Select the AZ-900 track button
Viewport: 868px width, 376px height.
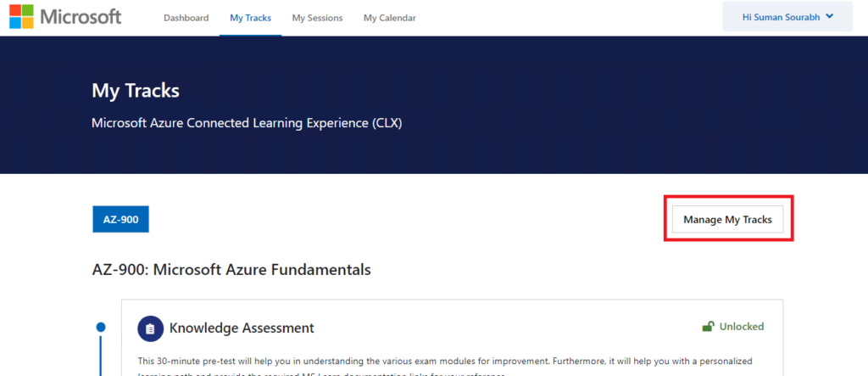pyautogui.click(x=120, y=220)
